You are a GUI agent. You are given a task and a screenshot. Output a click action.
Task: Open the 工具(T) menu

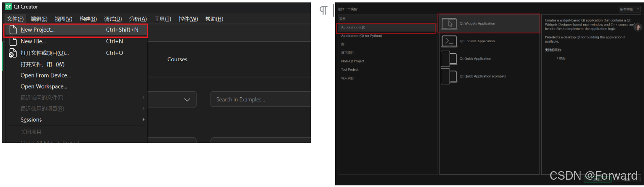(x=163, y=19)
